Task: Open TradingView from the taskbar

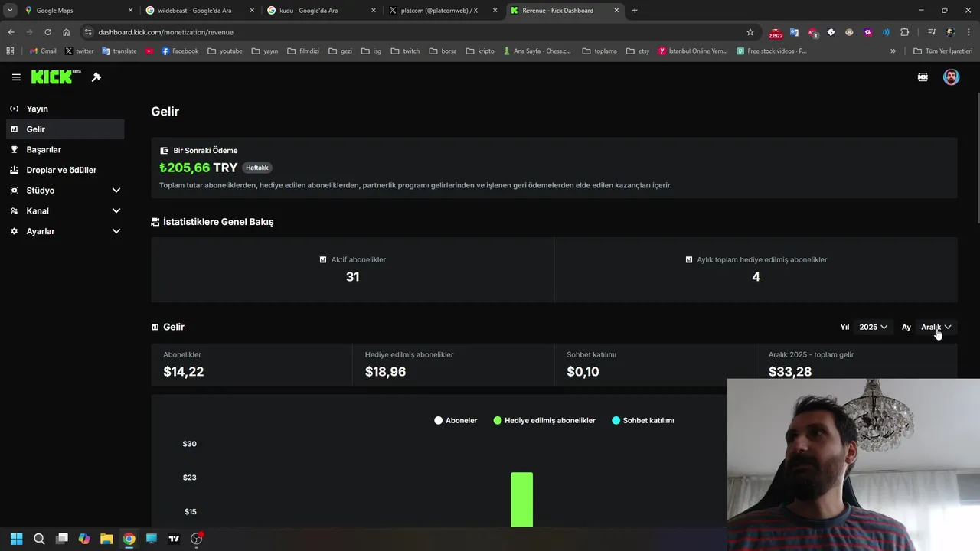Action: 174,539
